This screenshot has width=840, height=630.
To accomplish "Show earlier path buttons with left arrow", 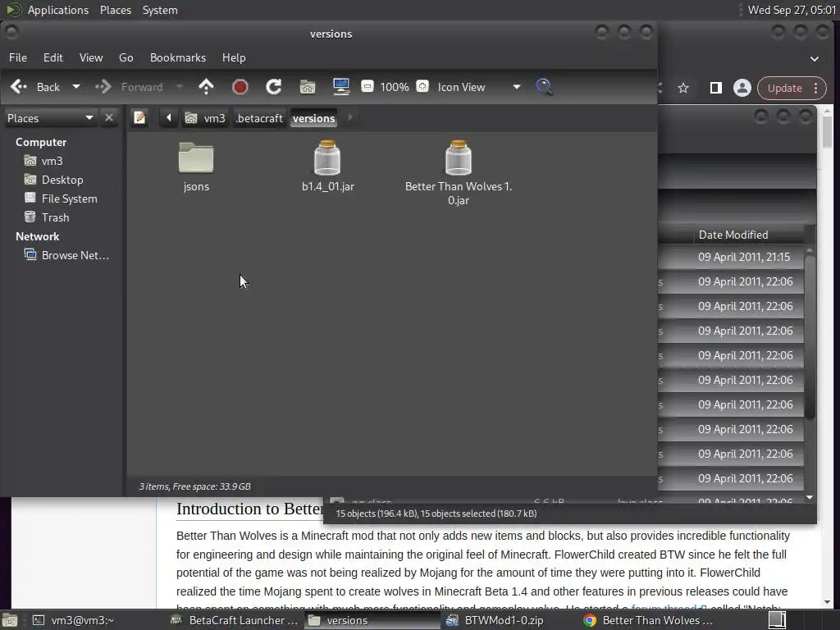I will tap(169, 117).
